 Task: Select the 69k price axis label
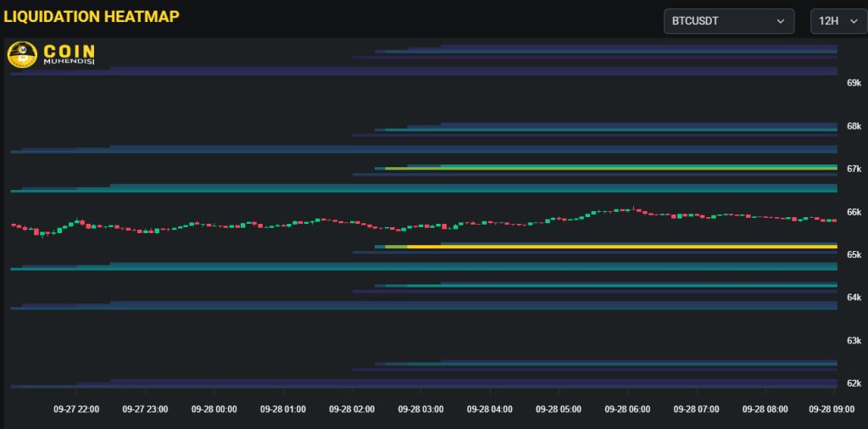(x=854, y=83)
